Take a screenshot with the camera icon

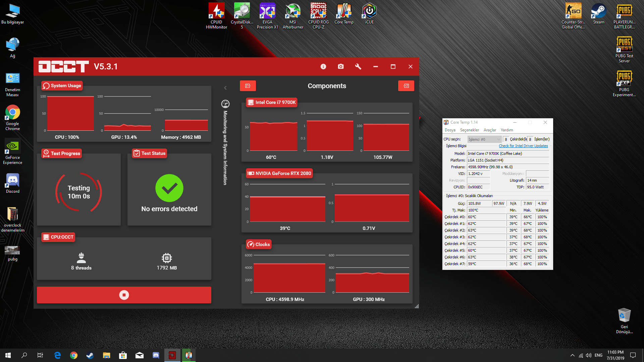click(x=340, y=67)
